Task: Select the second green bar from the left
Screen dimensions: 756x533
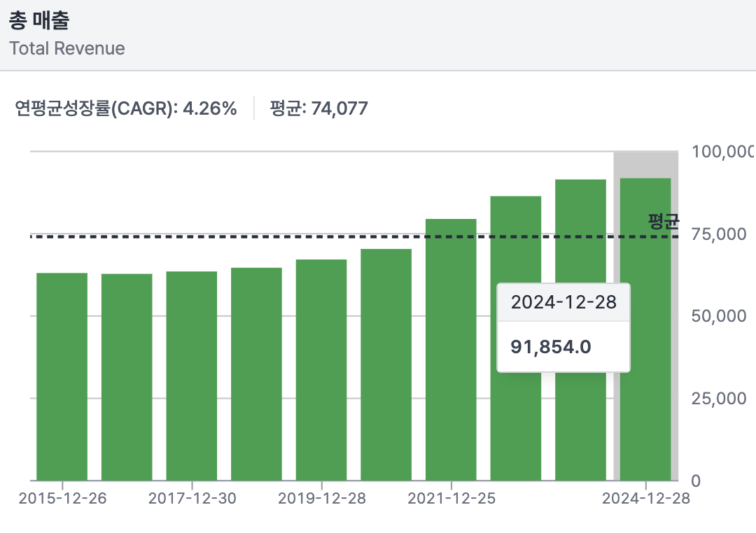Action: 127,377
